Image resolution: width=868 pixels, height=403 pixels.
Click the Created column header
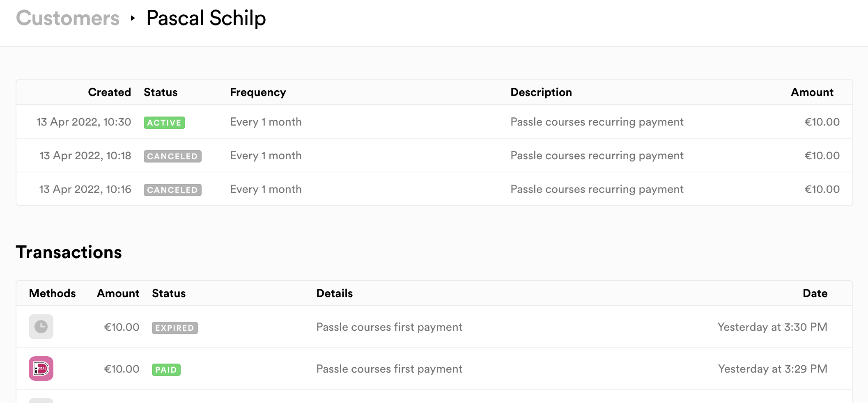[x=109, y=92]
